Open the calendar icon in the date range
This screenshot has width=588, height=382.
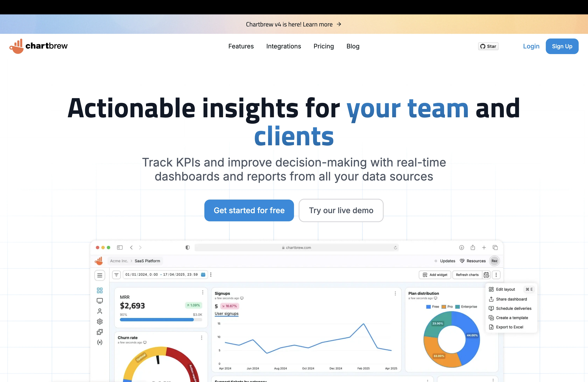tap(203, 274)
